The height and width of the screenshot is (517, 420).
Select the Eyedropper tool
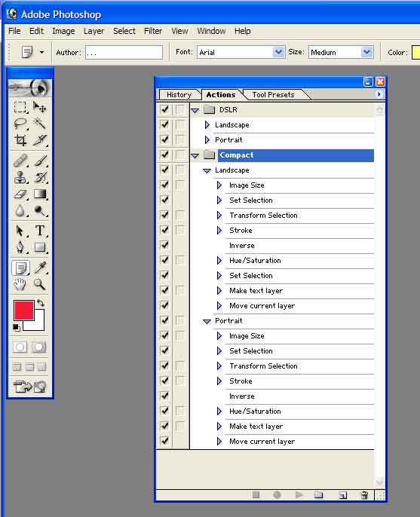[x=40, y=268]
